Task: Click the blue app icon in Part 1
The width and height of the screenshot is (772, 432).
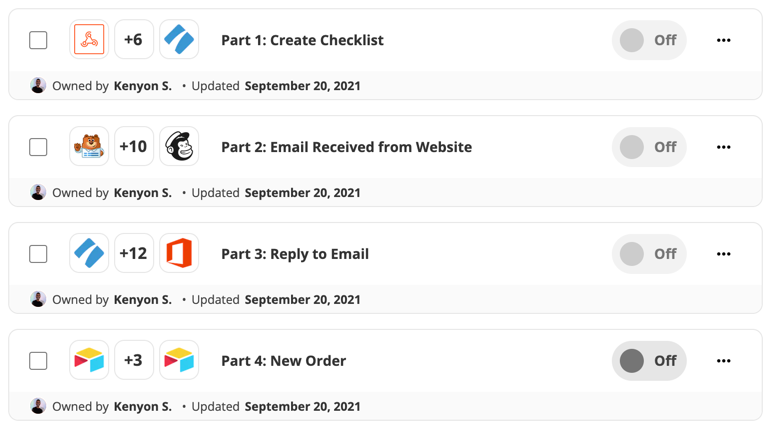Action: (x=179, y=40)
